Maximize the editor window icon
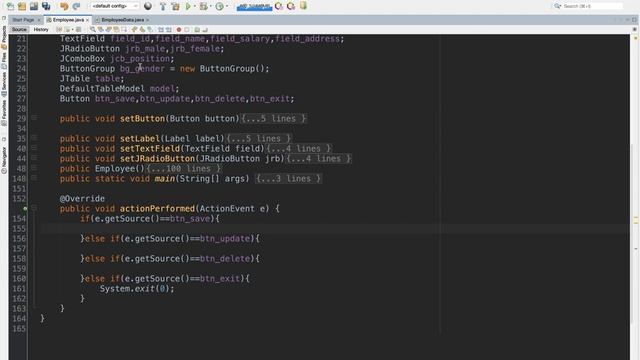 click(x=634, y=20)
